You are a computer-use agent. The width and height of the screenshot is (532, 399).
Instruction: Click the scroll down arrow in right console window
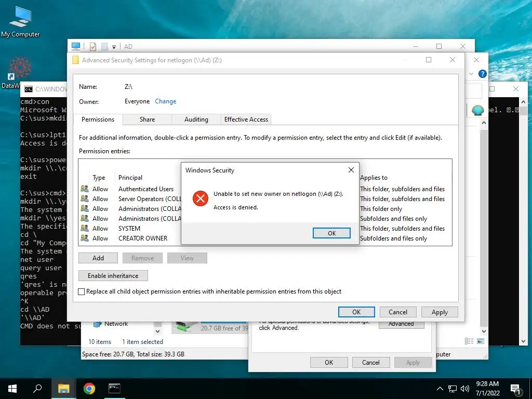(x=523, y=341)
